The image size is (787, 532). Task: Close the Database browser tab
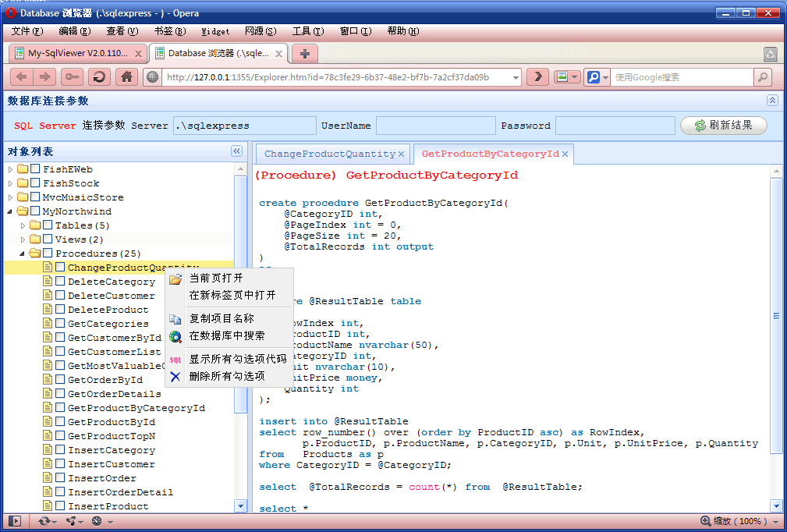tap(278, 53)
